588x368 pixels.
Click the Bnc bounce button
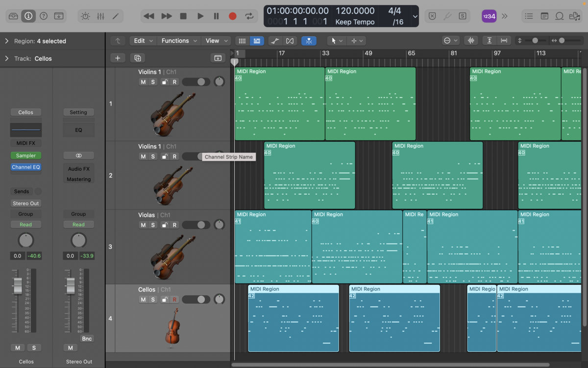click(x=87, y=339)
